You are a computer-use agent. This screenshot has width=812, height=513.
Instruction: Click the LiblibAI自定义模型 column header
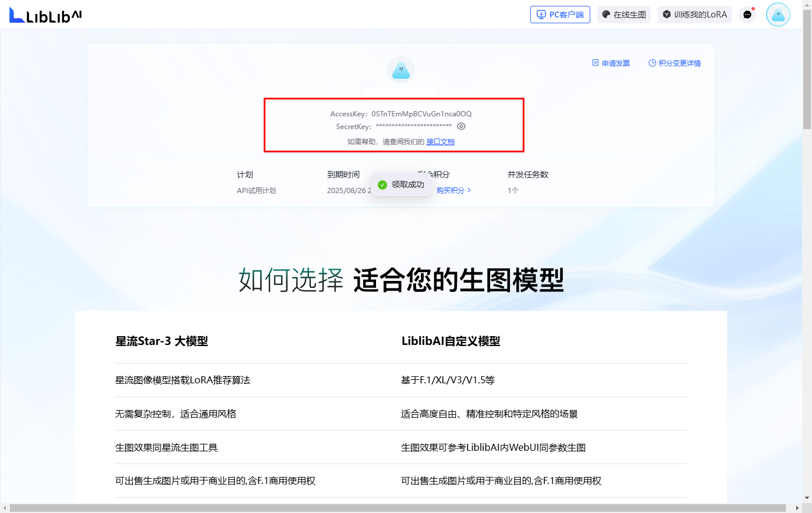(x=451, y=341)
